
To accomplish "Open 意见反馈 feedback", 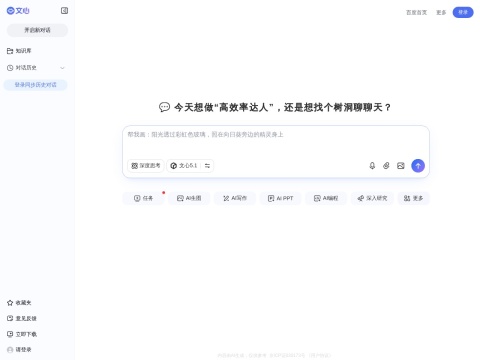I will click(x=22, y=318).
